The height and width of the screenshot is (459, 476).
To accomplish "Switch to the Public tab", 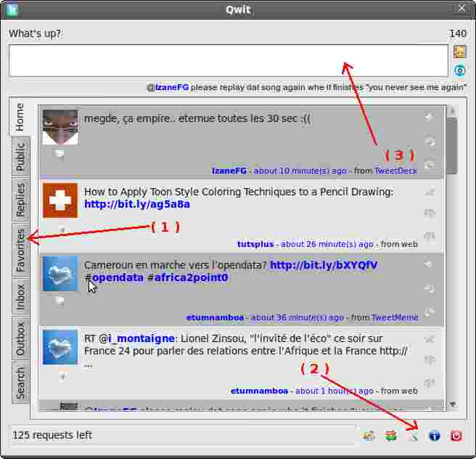I will point(20,156).
